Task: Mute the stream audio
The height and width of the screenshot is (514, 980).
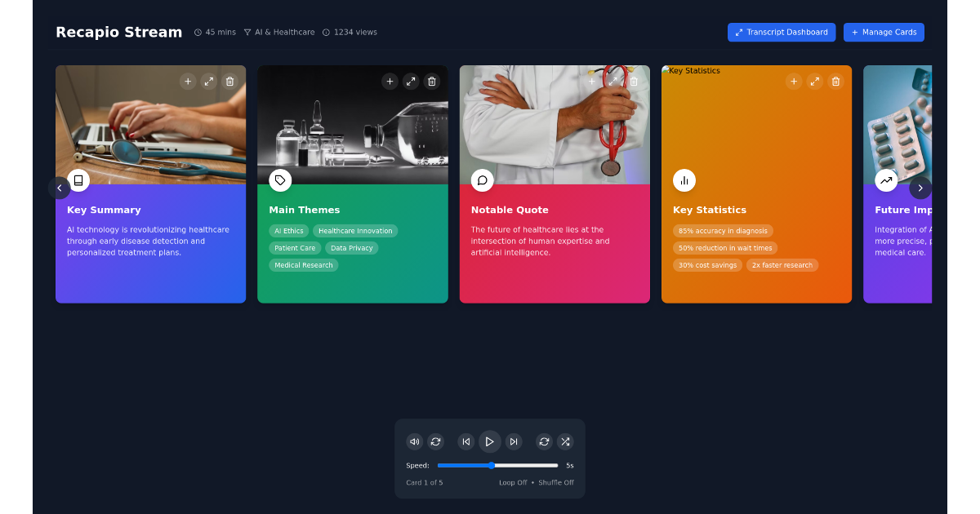Action: tap(414, 441)
